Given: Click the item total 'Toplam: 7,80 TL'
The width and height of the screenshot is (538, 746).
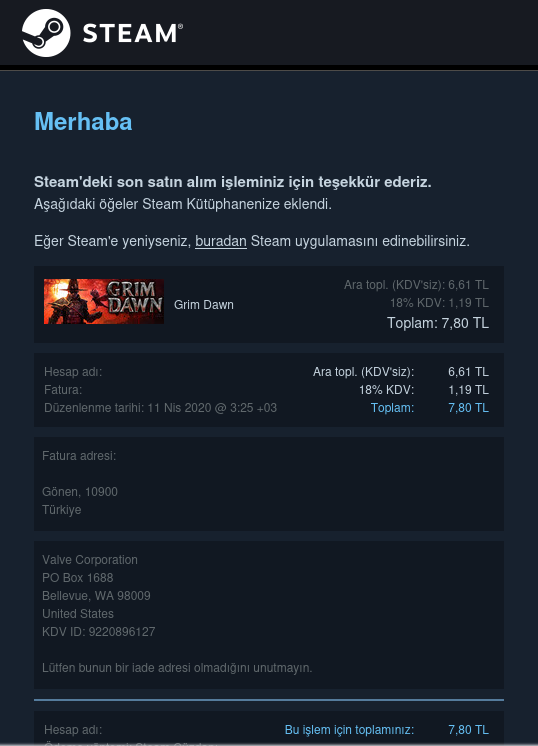Looking at the screenshot, I should pyautogui.click(x=438, y=323).
